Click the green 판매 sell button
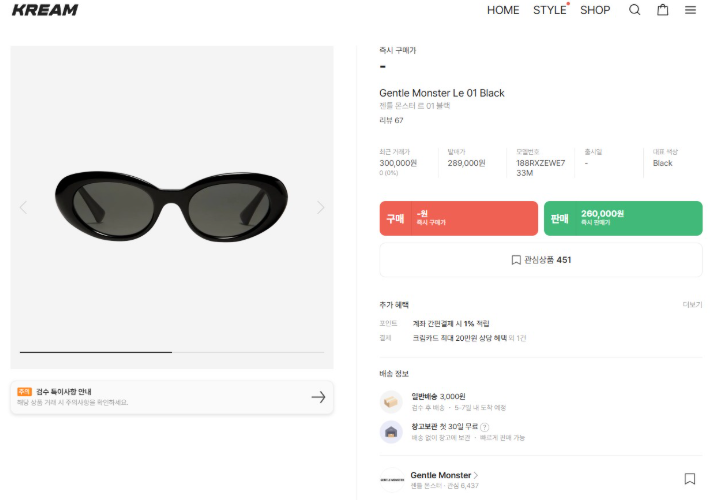 (x=623, y=218)
